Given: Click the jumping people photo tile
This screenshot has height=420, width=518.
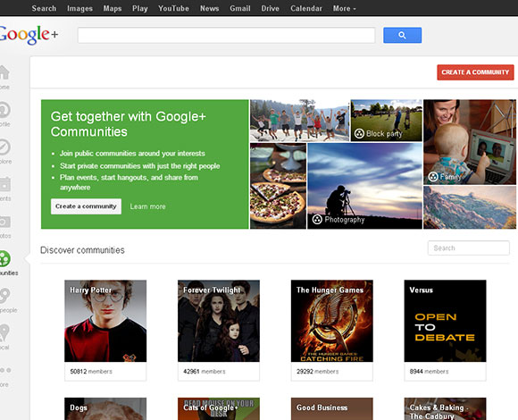Looking at the screenshot, I should [299, 121].
